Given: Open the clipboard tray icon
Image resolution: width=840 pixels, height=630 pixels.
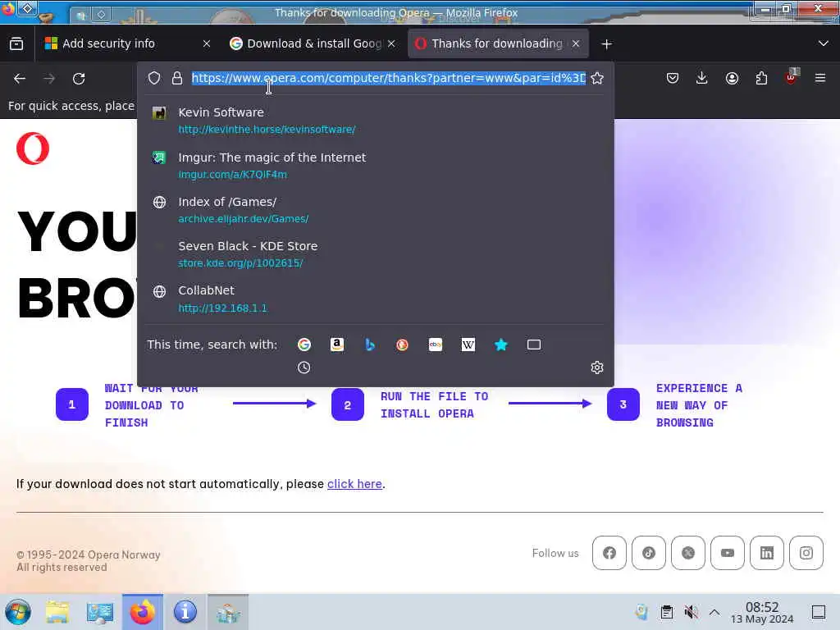Looking at the screenshot, I should (x=666, y=612).
